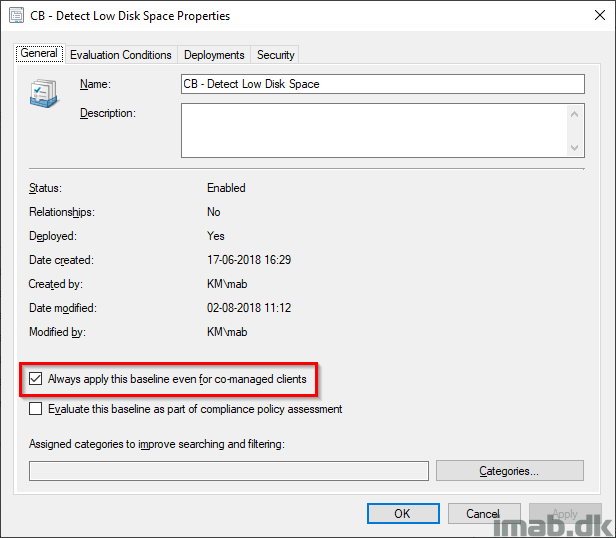This screenshot has width=616, height=538.
Task: Click the Description: field label
Action: [108, 113]
